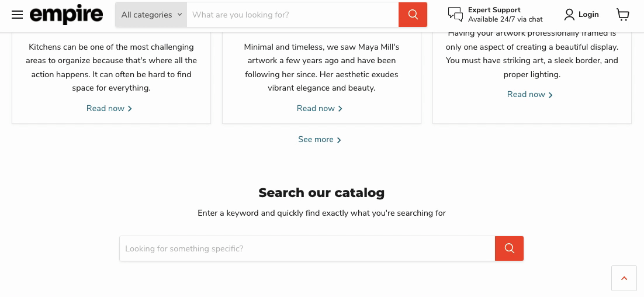Click the Search our catalog heading
This screenshot has width=644, height=297.
[x=321, y=192]
